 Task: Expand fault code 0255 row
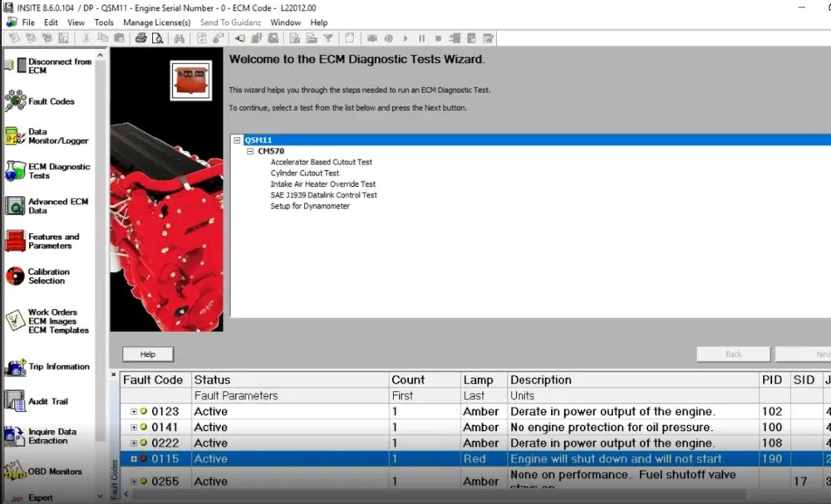click(134, 482)
